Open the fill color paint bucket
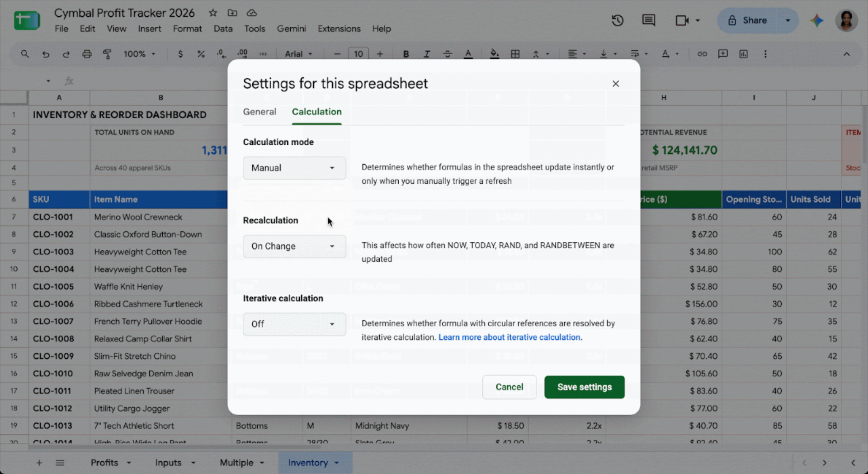 coord(495,54)
